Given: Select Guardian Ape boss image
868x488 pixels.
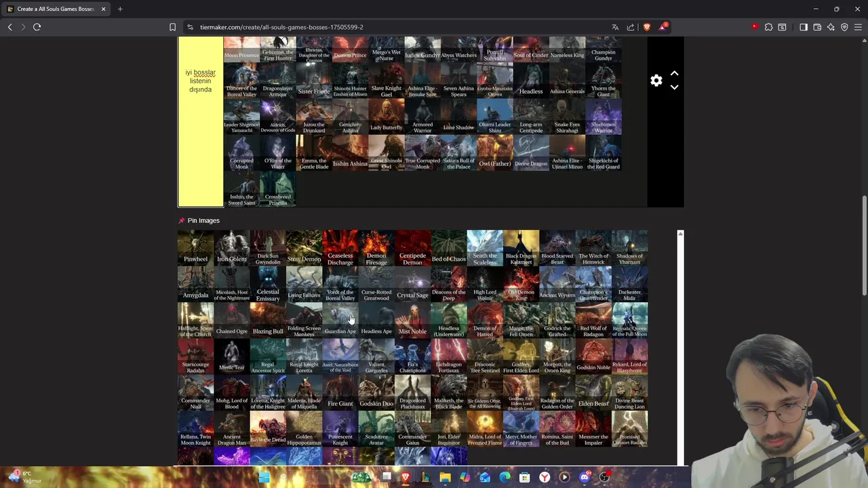Looking at the screenshot, I should (x=340, y=321).
